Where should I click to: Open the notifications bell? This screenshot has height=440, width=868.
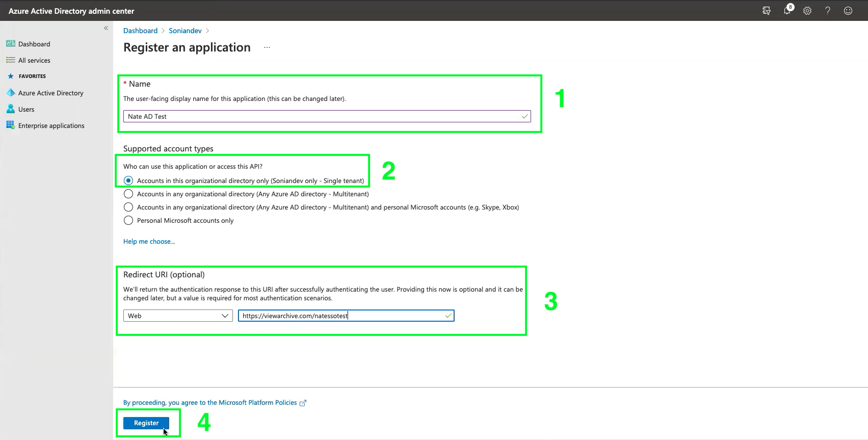(787, 10)
